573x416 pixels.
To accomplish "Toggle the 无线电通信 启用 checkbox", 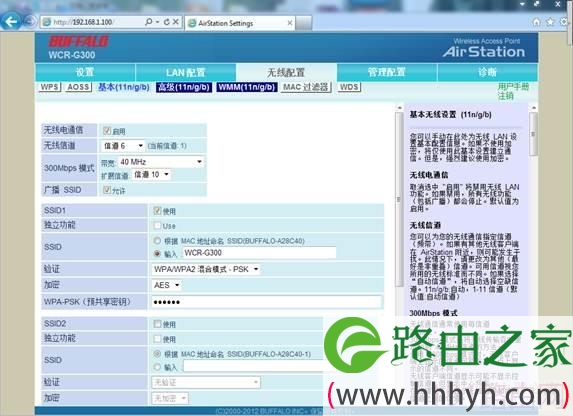I will pos(107,131).
